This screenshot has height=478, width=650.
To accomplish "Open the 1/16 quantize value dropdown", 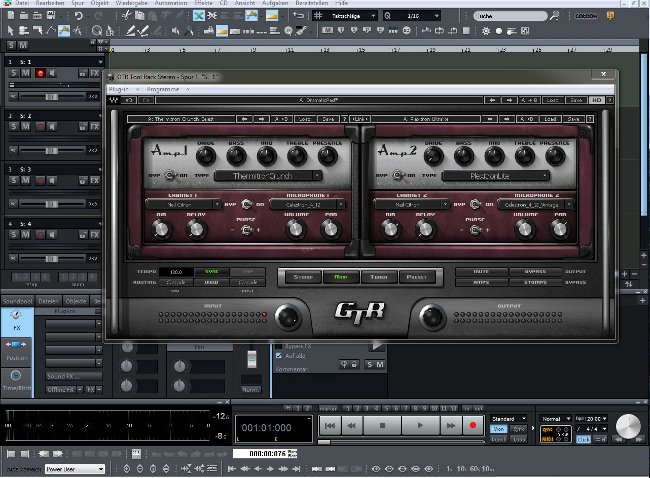I will click(x=416, y=16).
